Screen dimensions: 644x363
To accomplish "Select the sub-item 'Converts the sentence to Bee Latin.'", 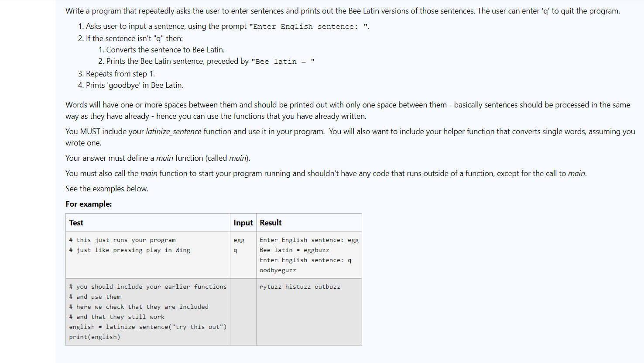I will click(162, 49).
